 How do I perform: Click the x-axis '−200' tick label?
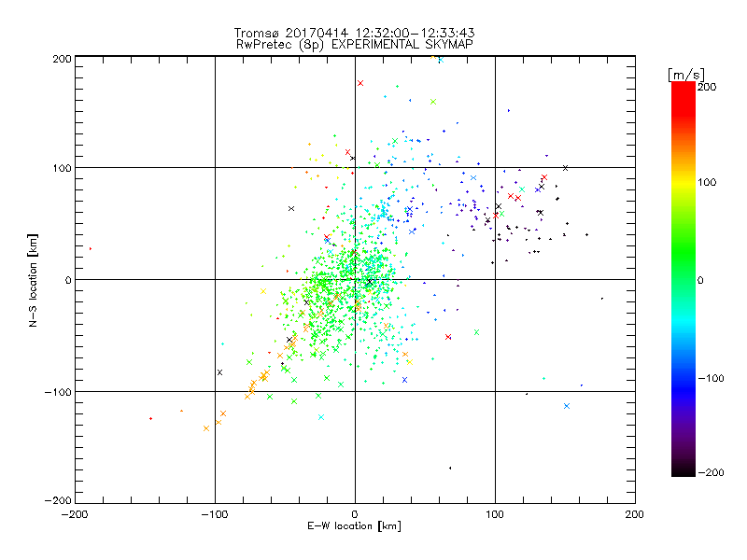(x=75, y=514)
